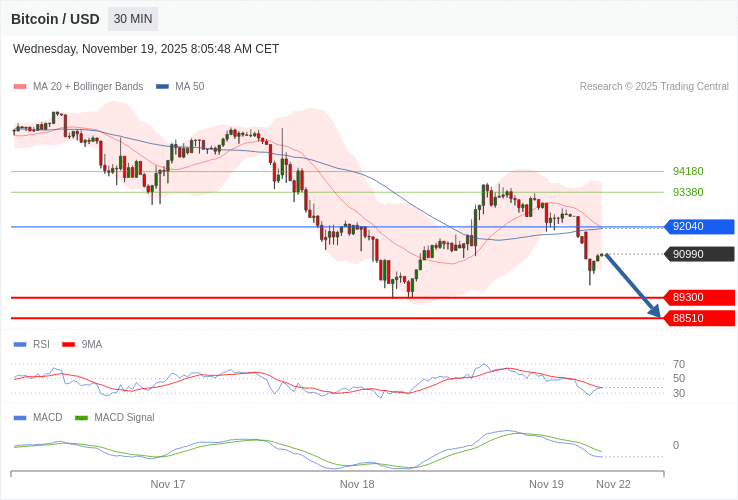Click the RSI legend swatch
Image resolution: width=738 pixels, height=500 pixels.
pos(20,345)
